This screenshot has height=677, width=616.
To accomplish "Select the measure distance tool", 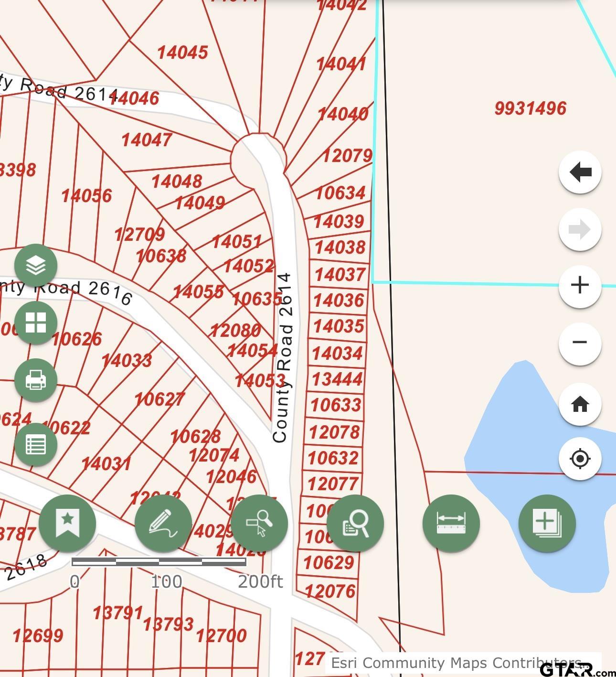I will (451, 523).
